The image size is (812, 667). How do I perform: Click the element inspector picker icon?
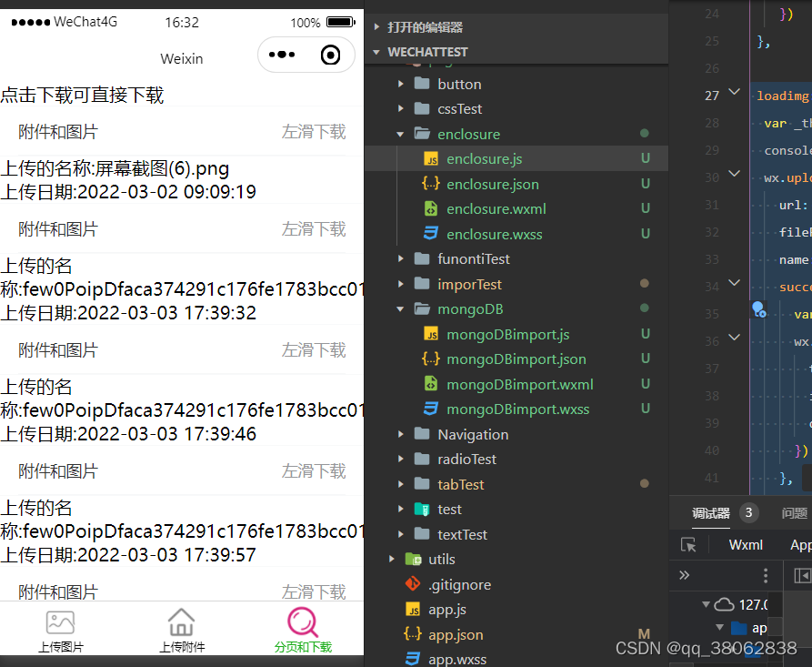pos(688,545)
